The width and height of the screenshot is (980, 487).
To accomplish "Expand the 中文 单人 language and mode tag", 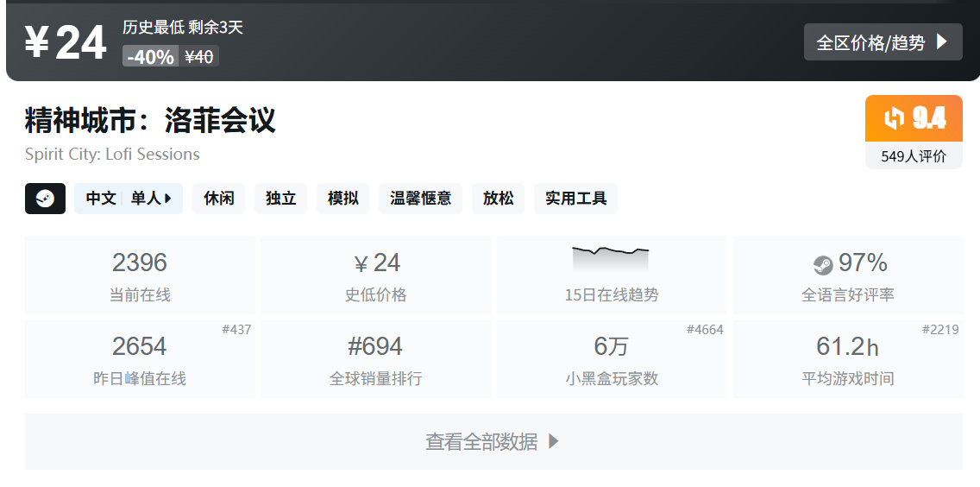I will tap(129, 199).
